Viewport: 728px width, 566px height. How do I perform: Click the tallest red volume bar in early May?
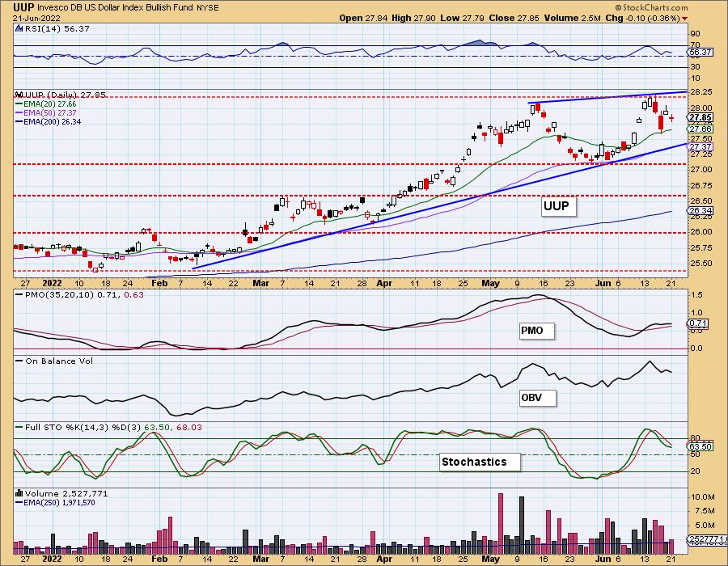501,524
